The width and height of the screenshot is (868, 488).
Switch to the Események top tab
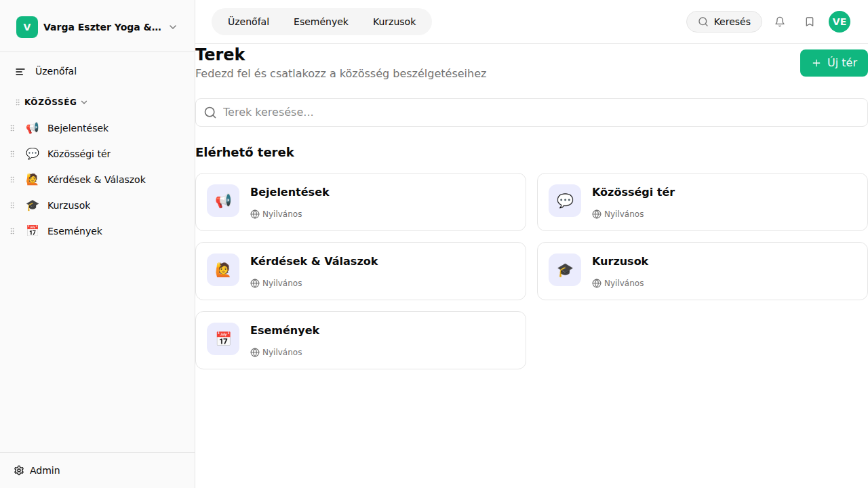click(321, 22)
